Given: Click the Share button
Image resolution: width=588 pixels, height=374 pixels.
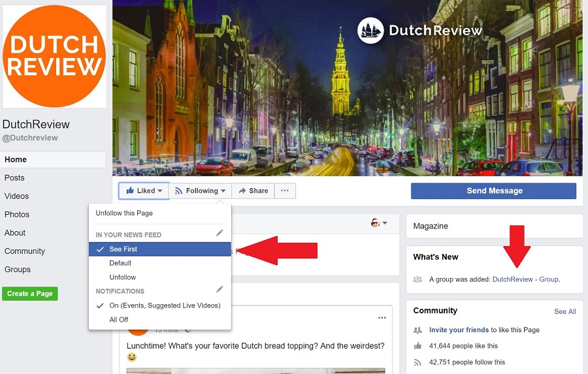Looking at the screenshot, I should [x=253, y=191].
